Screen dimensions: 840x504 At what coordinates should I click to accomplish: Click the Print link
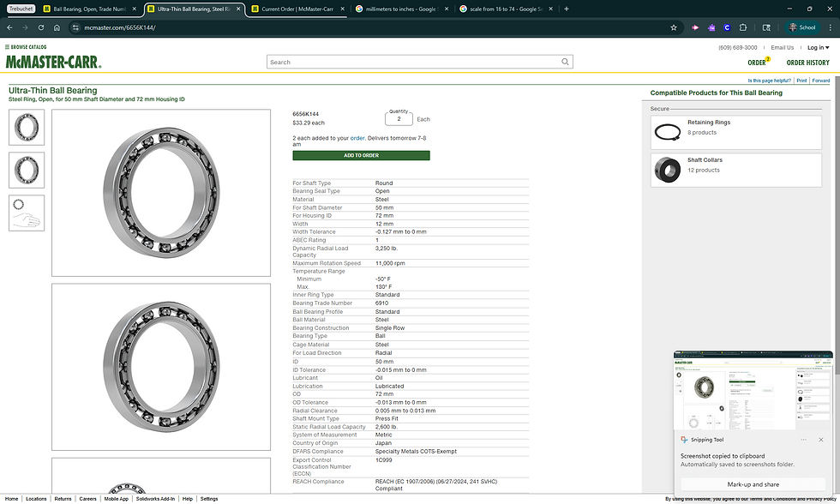[801, 81]
